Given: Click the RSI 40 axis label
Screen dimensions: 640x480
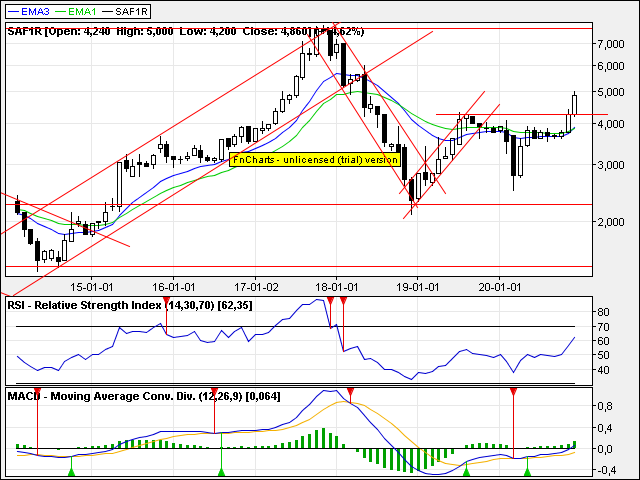Looking at the screenshot, I should [603, 370].
